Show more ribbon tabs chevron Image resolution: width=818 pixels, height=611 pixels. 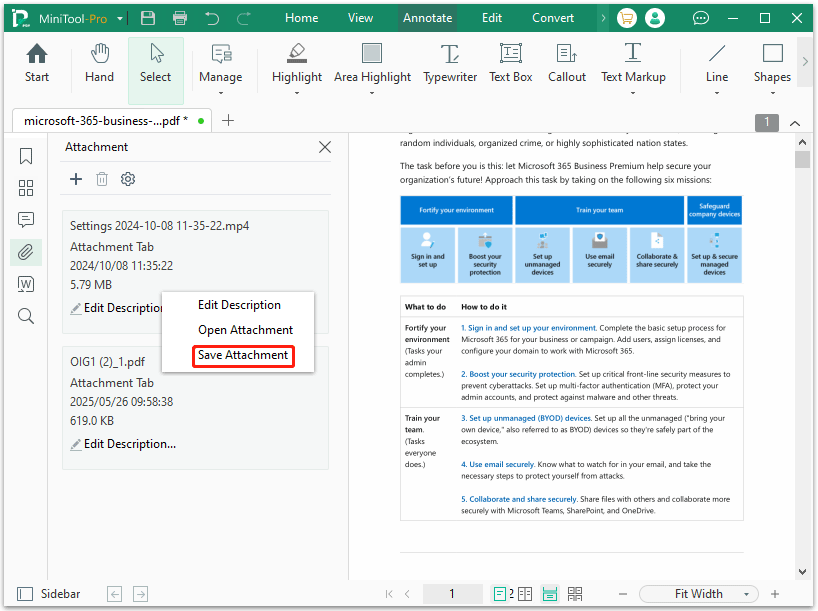pos(603,18)
